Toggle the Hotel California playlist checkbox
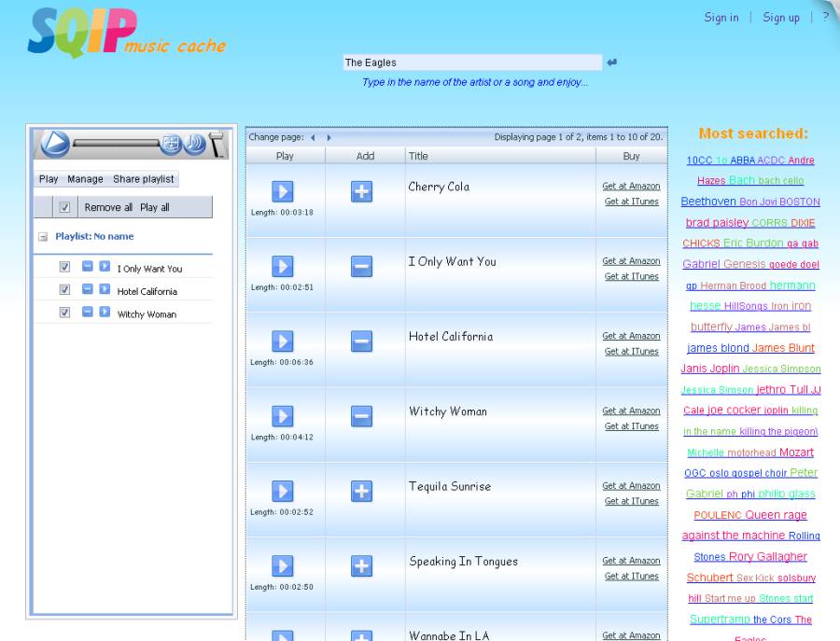 pyautogui.click(x=64, y=291)
